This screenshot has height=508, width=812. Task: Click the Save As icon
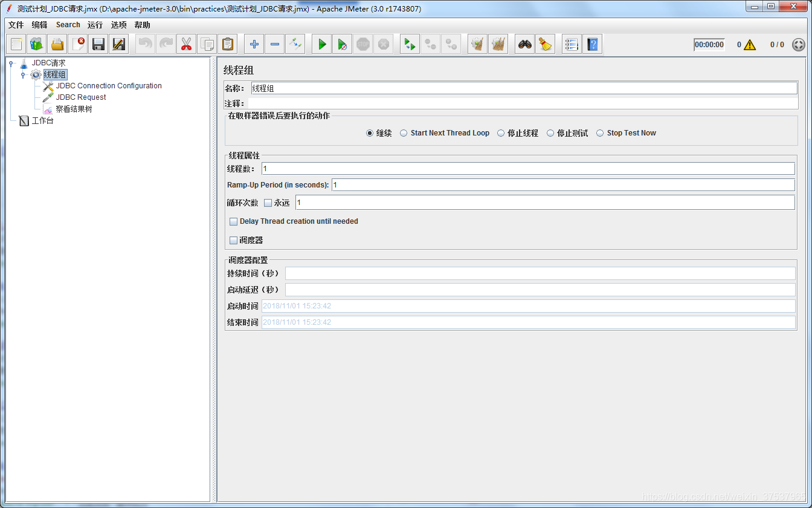tap(119, 44)
